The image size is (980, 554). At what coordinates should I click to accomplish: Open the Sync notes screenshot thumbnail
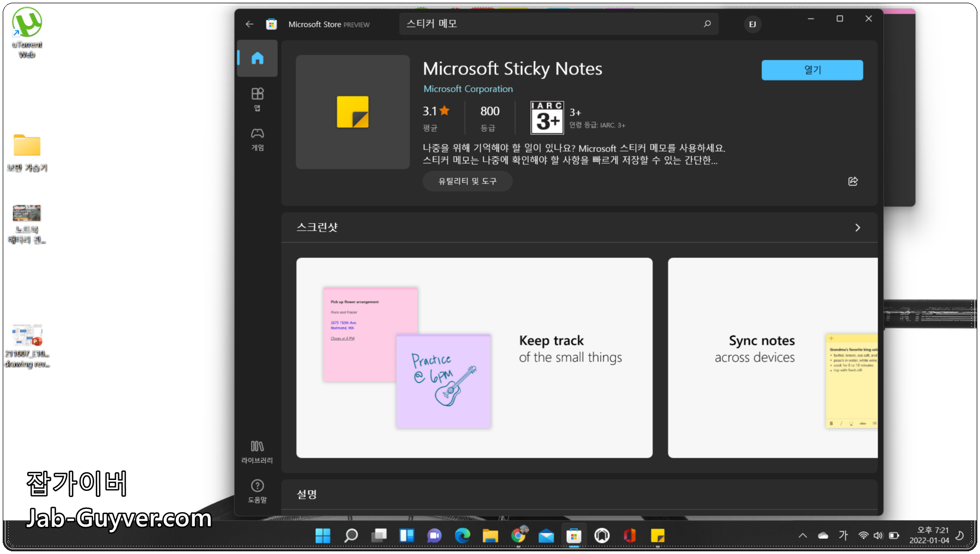point(773,358)
